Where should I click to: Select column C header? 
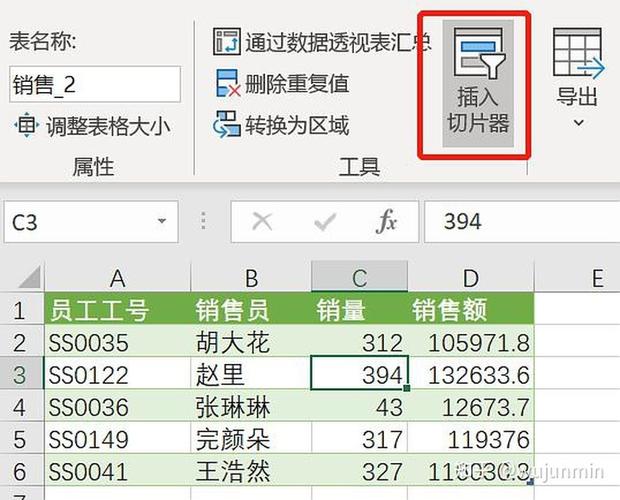pyautogui.click(x=359, y=278)
